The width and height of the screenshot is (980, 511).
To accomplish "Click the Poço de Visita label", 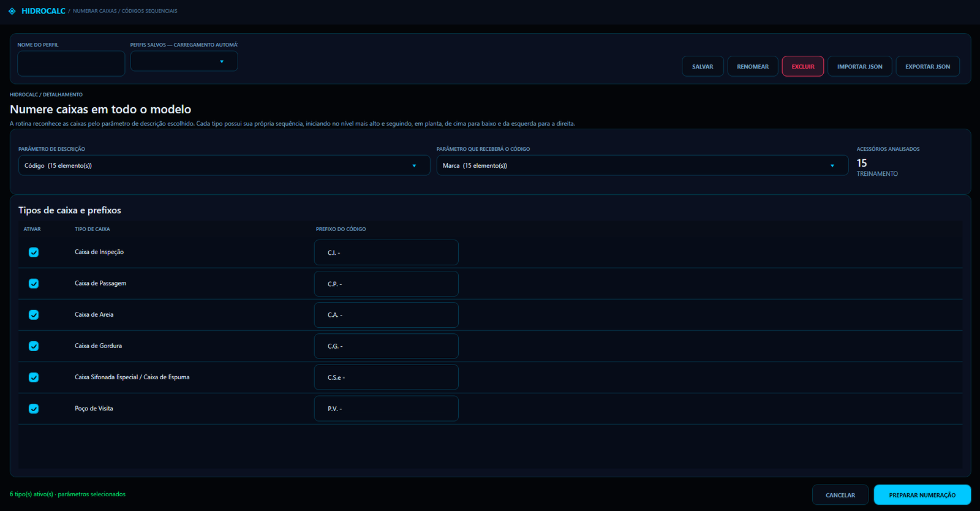I will point(94,408).
